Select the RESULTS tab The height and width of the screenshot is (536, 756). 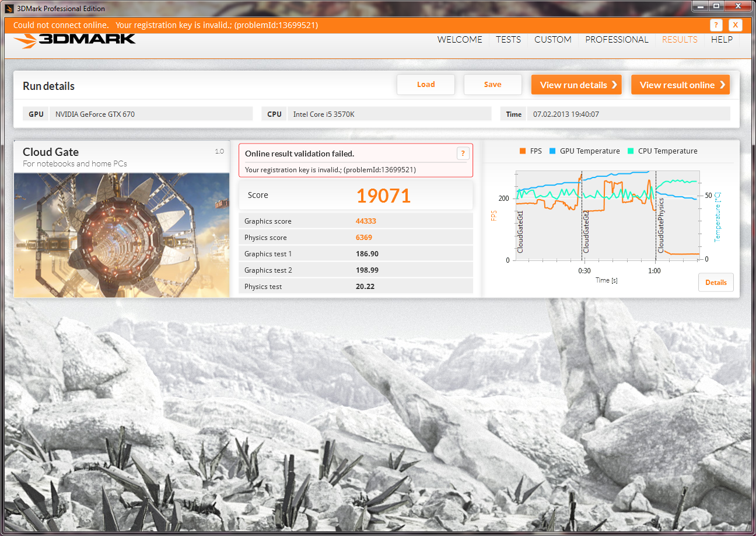coord(680,40)
